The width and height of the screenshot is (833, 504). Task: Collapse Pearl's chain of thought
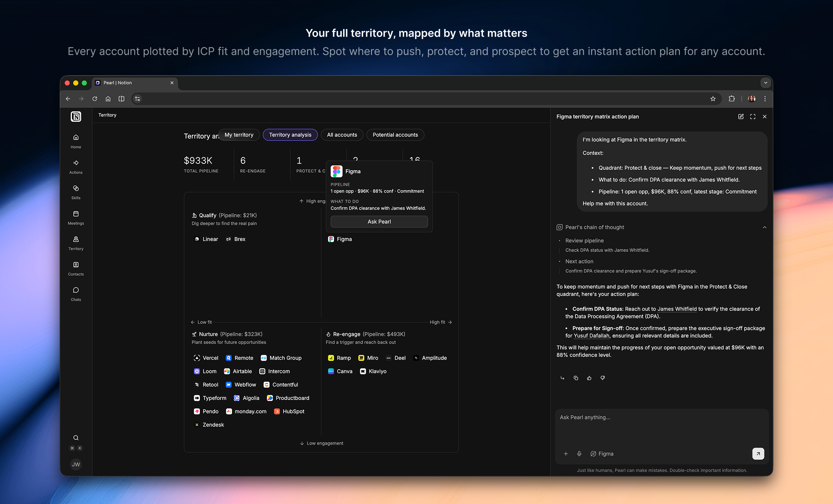pyautogui.click(x=765, y=227)
